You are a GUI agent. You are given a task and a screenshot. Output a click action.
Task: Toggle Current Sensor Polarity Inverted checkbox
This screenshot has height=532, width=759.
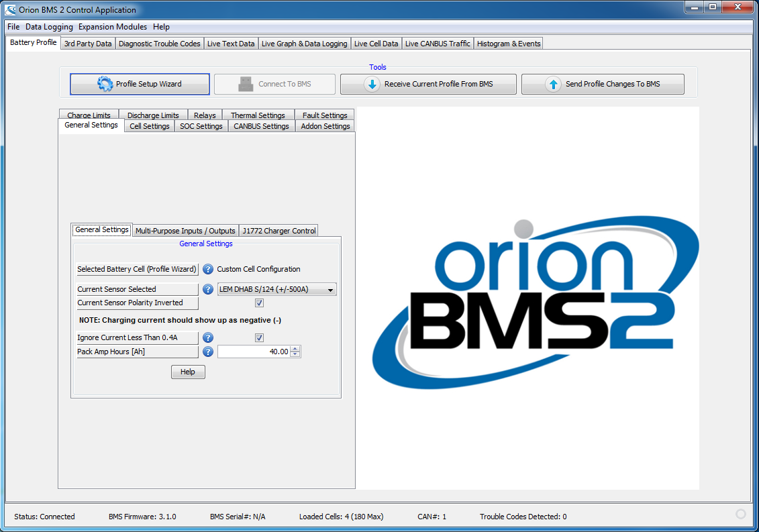[260, 303]
